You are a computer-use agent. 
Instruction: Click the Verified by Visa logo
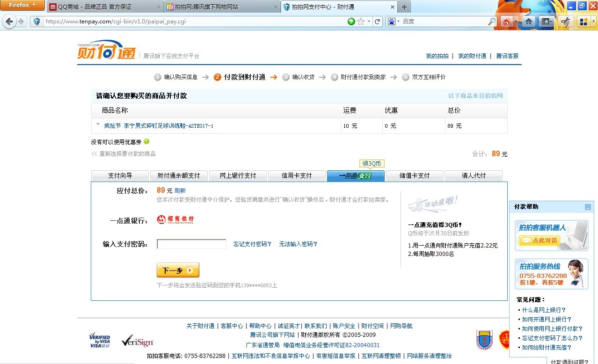coord(100,341)
